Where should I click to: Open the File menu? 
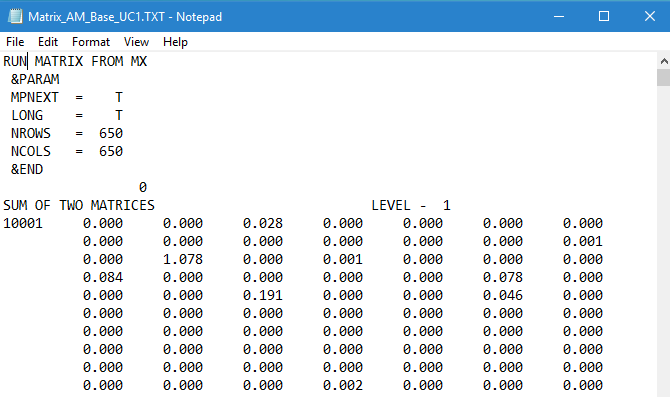pos(15,42)
